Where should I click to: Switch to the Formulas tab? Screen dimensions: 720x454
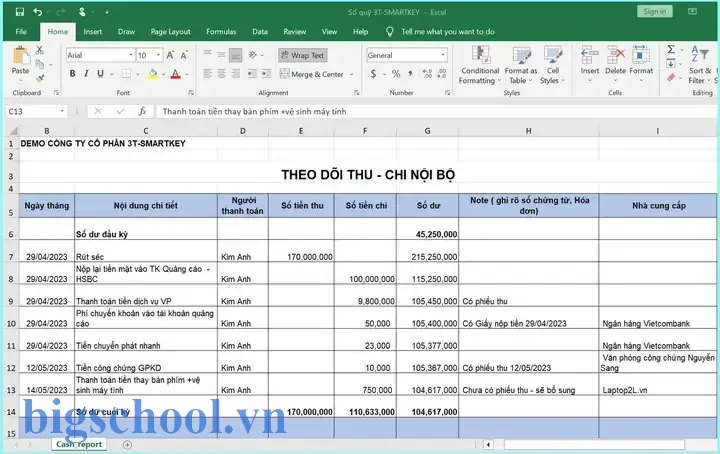click(221, 32)
